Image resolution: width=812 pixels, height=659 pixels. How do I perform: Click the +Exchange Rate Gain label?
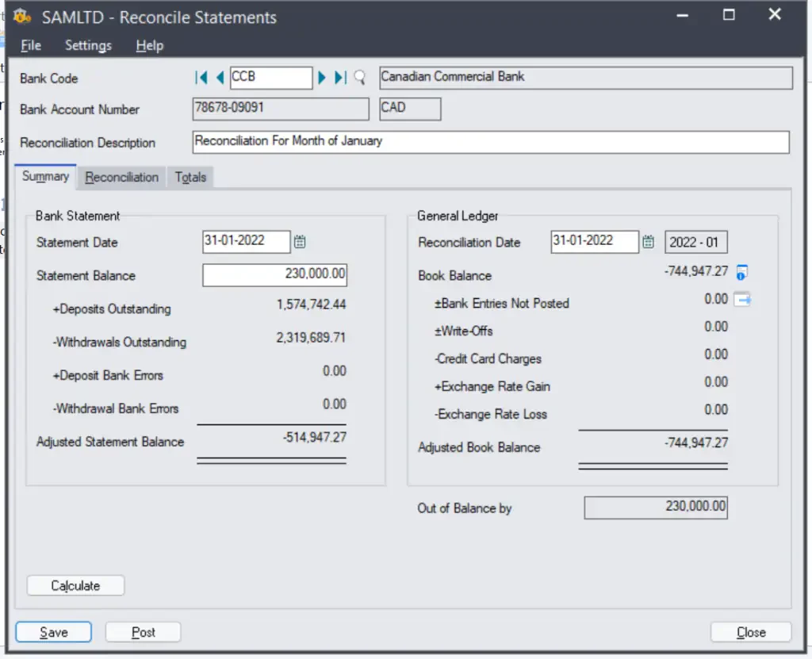492,386
